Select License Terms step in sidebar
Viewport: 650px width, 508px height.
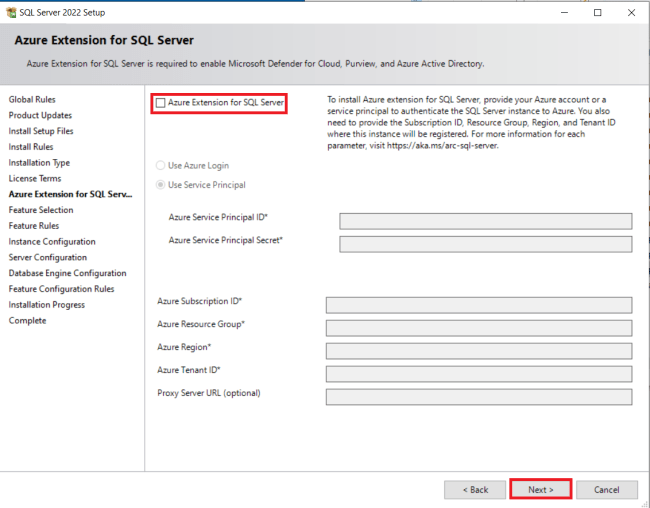(x=35, y=178)
